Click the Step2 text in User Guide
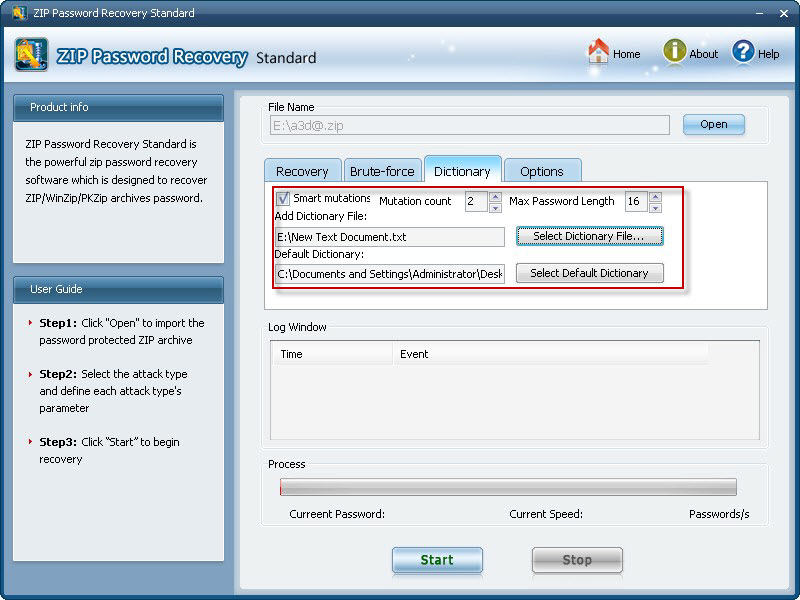This screenshot has width=800, height=600. click(x=113, y=391)
